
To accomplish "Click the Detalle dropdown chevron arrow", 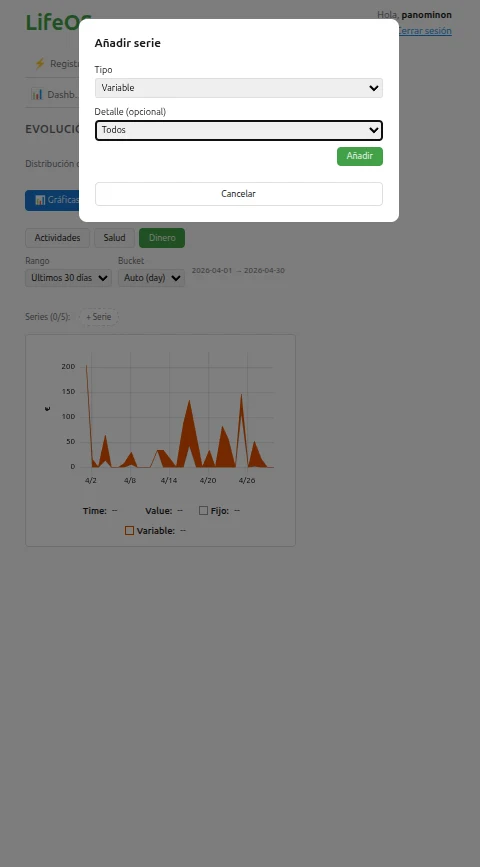I will pyautogui.click(x=374, y=130).
